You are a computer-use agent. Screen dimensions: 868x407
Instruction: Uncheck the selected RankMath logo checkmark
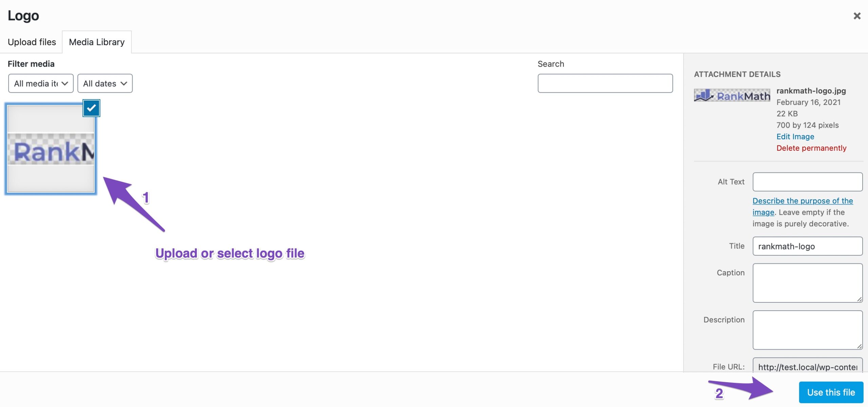[x=91, y=108]
